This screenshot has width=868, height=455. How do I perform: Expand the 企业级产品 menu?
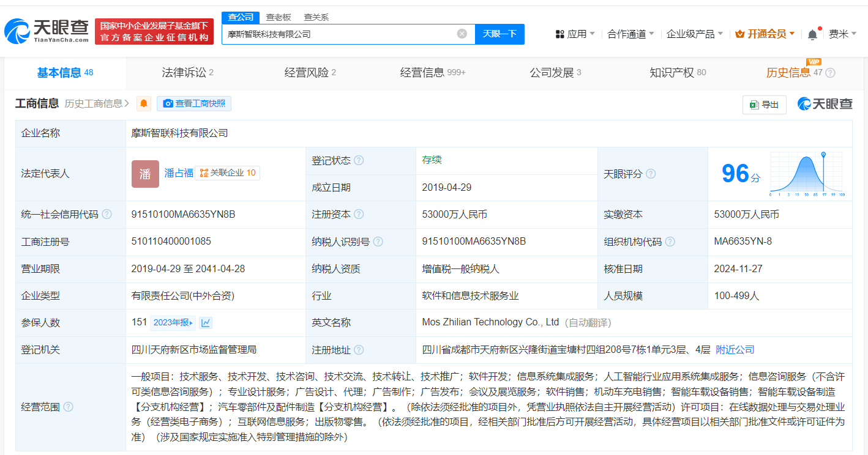pyautogui.click(x=694, y=34)
